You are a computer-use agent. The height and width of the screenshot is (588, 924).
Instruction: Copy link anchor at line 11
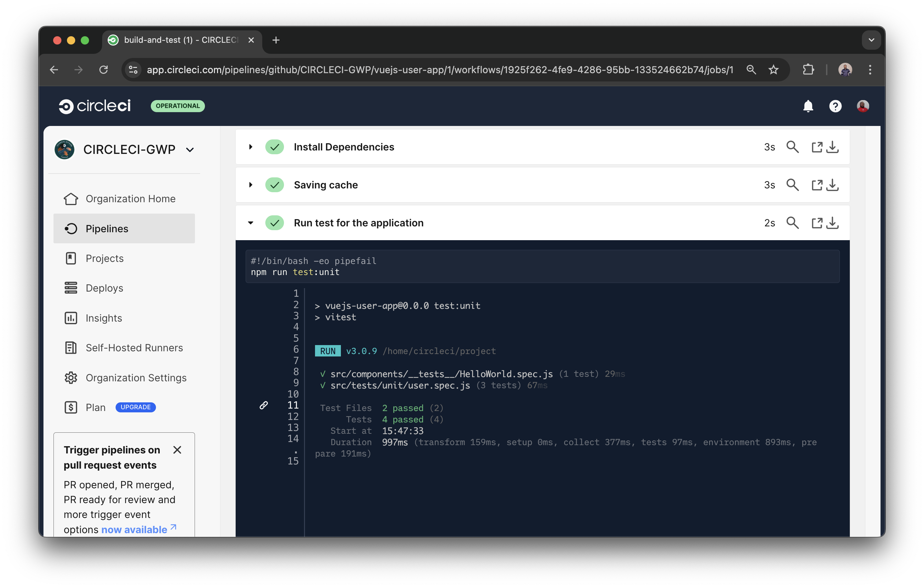pos(264,405)
